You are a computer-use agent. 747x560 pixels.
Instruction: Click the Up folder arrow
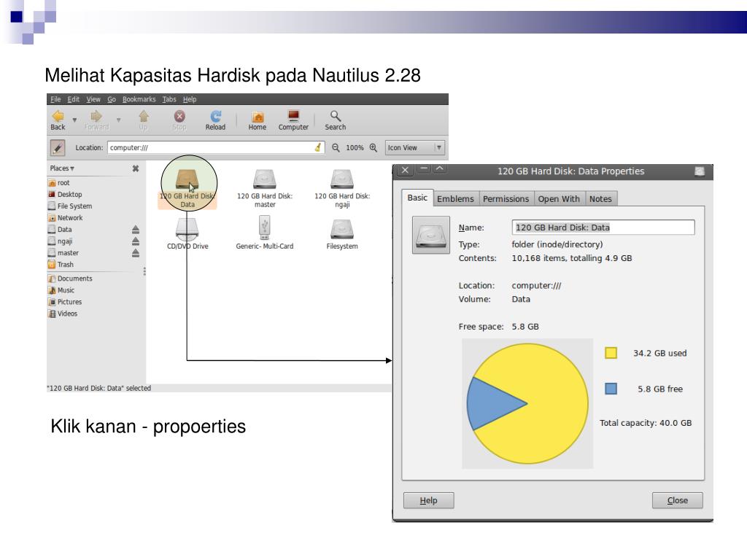144,120
